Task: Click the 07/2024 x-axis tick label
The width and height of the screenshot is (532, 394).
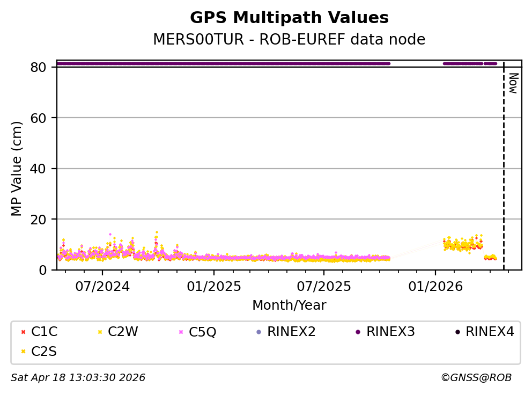Action: click(x=103, y=286)
